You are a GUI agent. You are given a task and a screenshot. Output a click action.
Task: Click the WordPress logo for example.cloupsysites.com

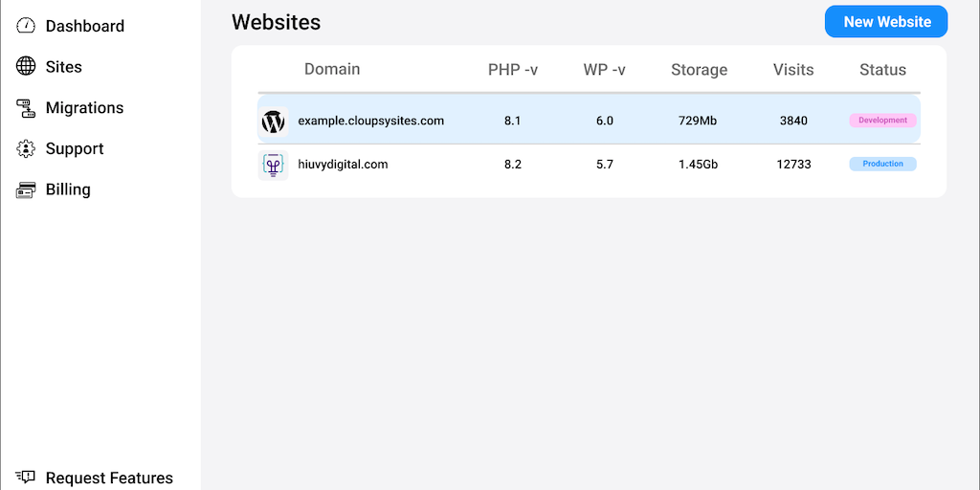click(x=274, y=122)
